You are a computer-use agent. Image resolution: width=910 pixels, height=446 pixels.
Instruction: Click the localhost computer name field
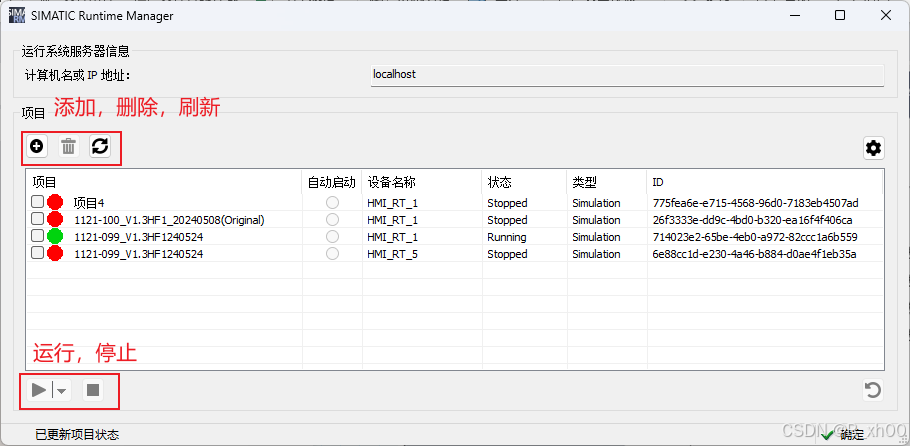tap(627, 75)
